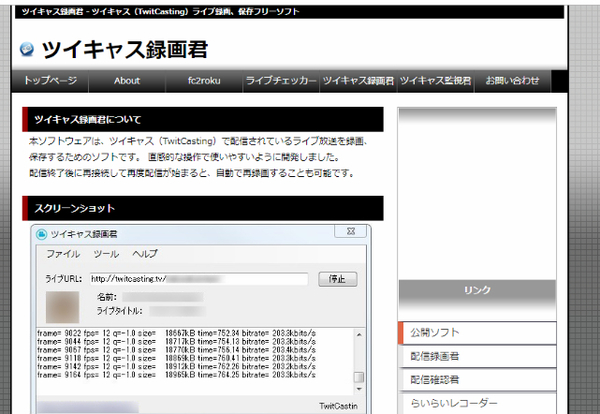Open the ツール menu
The image size is (600, 414).
coord(106,254)
